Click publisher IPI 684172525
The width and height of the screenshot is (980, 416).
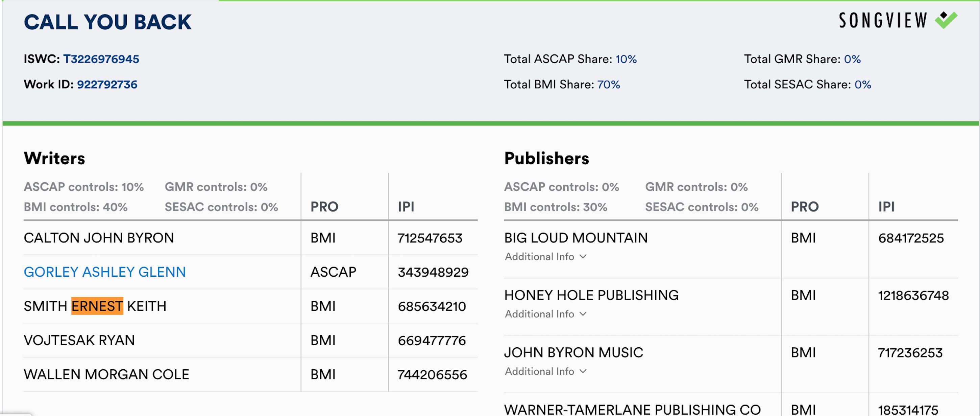[911, 238]
